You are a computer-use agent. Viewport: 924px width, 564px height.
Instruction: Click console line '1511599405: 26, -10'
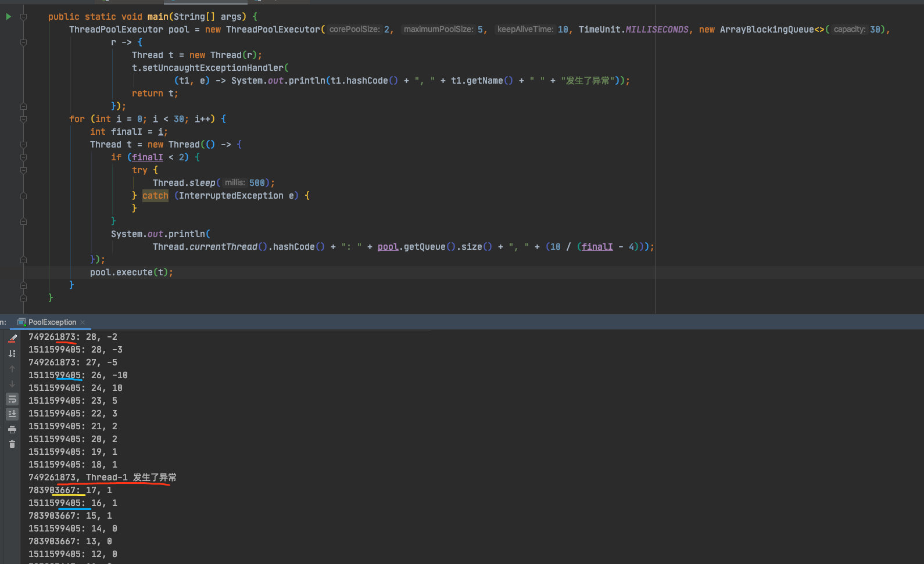pos(78,375)
